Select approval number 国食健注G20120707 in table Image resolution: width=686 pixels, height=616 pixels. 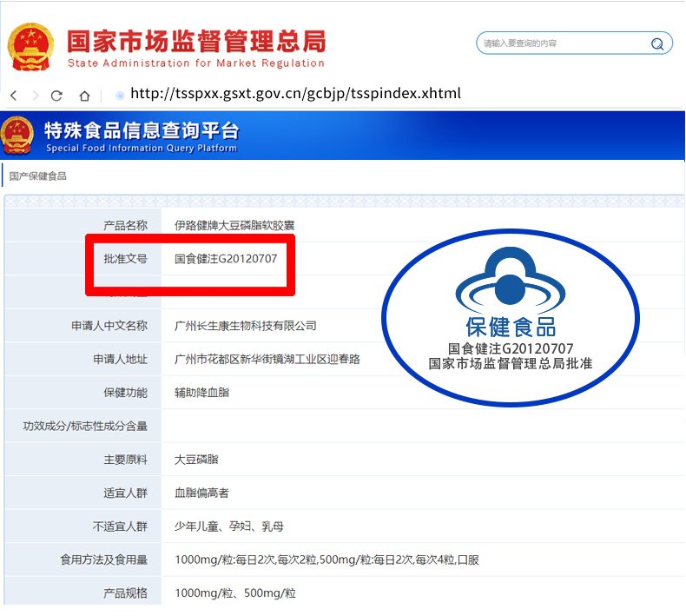226,259
